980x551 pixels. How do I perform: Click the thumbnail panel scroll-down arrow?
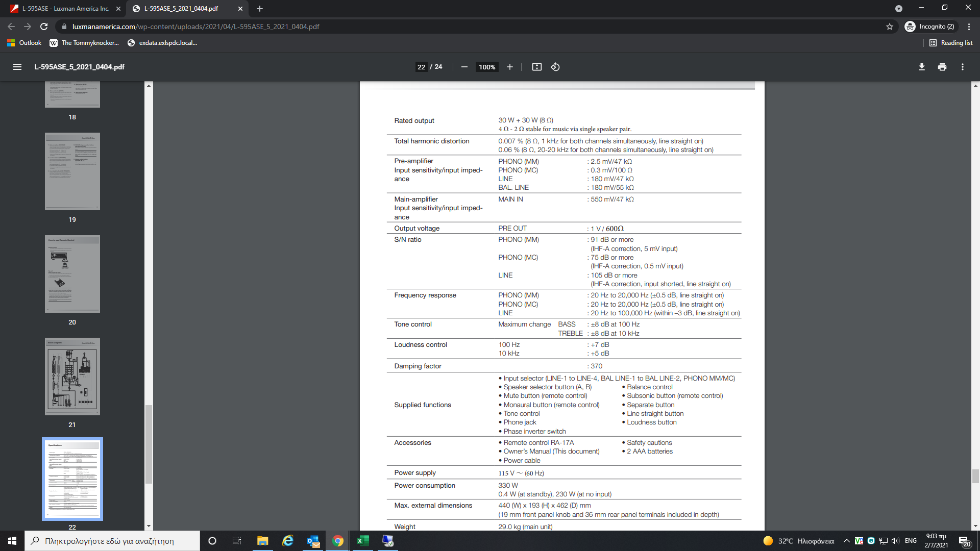[x=149, y=526]
